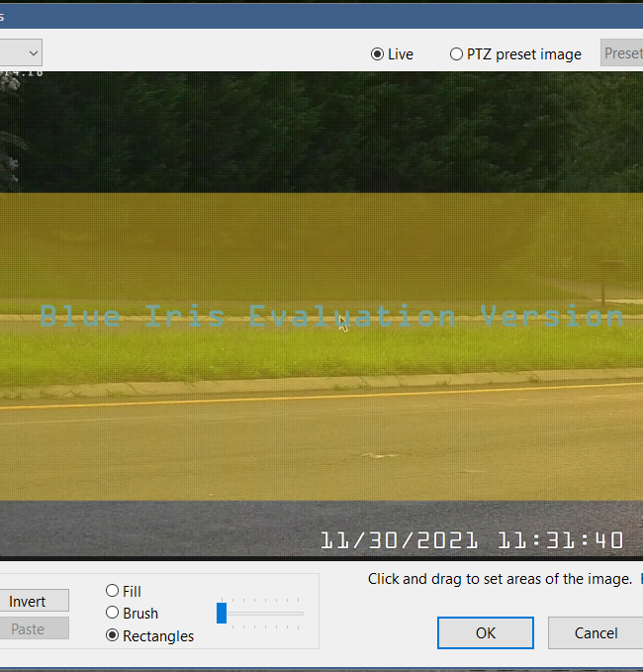Viewport: 643px width, 672px height.
Task: Open the dropdown at top left
Action: point(21,52)
